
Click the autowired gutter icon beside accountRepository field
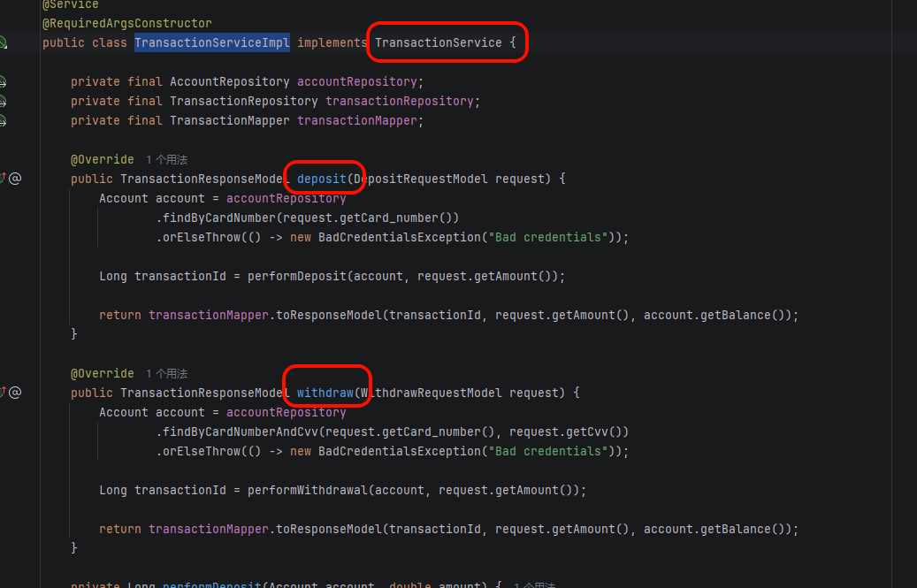click(3, 82)
